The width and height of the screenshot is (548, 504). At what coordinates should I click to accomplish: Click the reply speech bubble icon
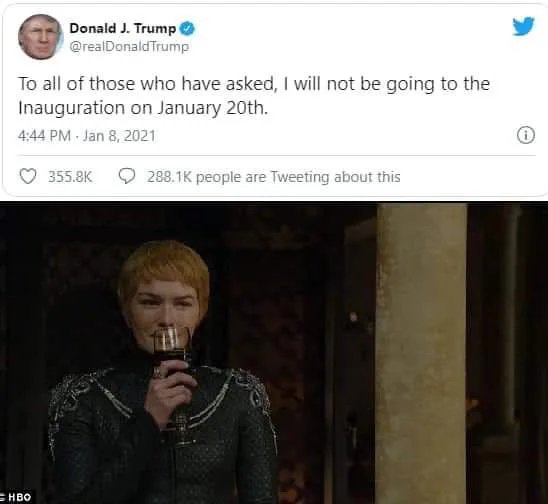(127, 176)
